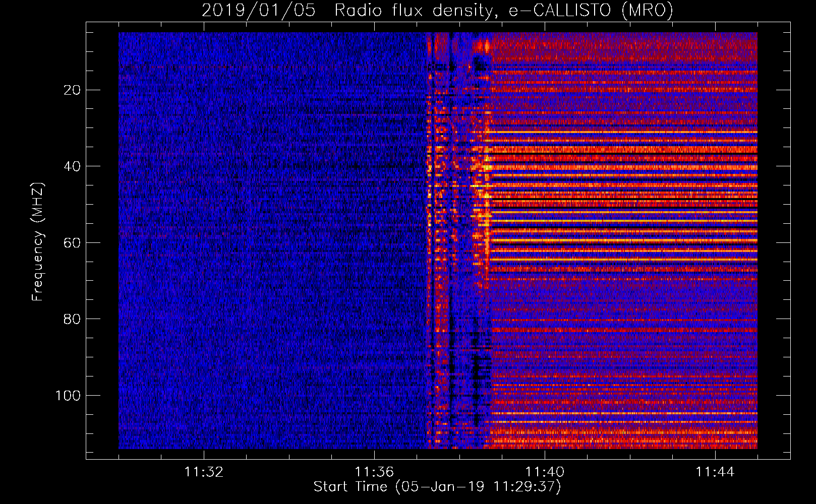Click the 11:40 time tick label

coord(545,472)
